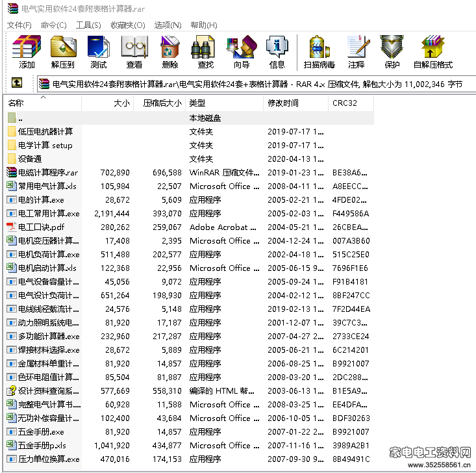The image size is (476, 473).
Task: Open the 选项(N) menu
Action: coord(168,25)
